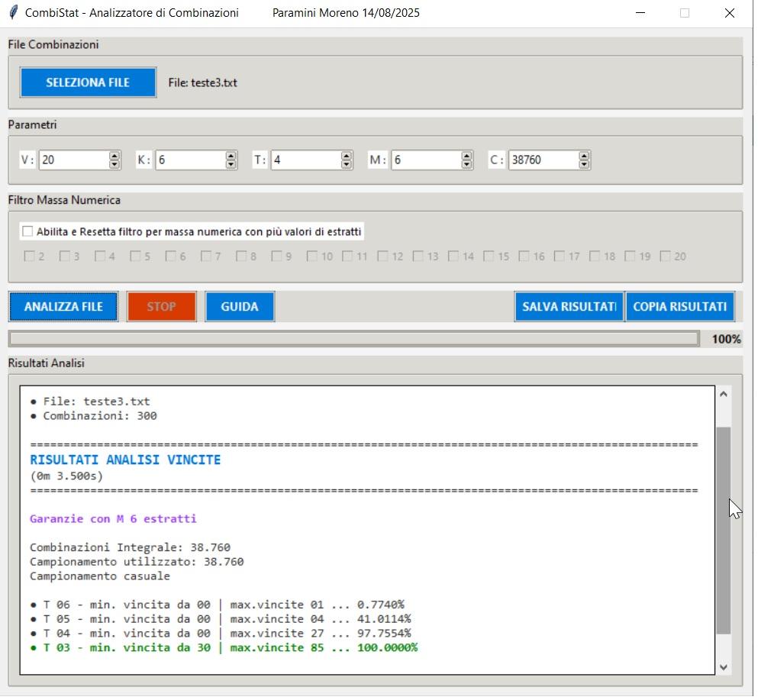This screenshot has height=700, width=758.
Task: Click 'Combinazioni Integrale: 38.760' line
Action: click(x=130, y=548)
